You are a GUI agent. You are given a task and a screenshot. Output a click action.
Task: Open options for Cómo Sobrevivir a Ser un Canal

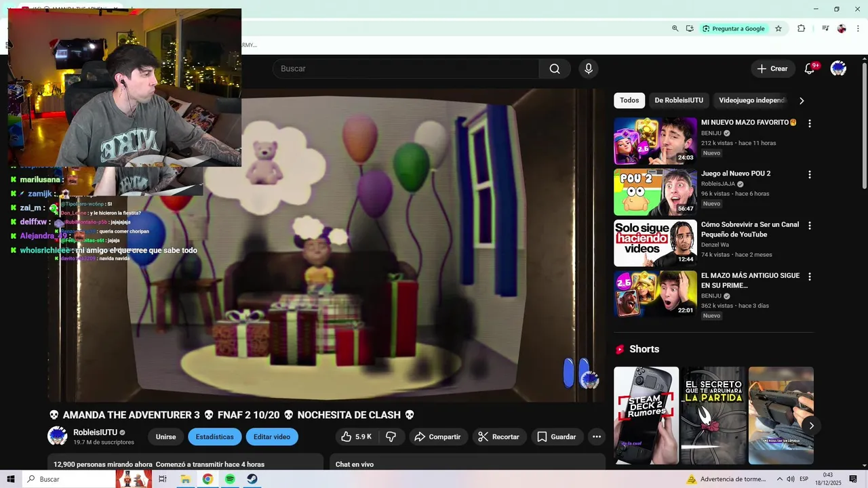tap(809, 225)
